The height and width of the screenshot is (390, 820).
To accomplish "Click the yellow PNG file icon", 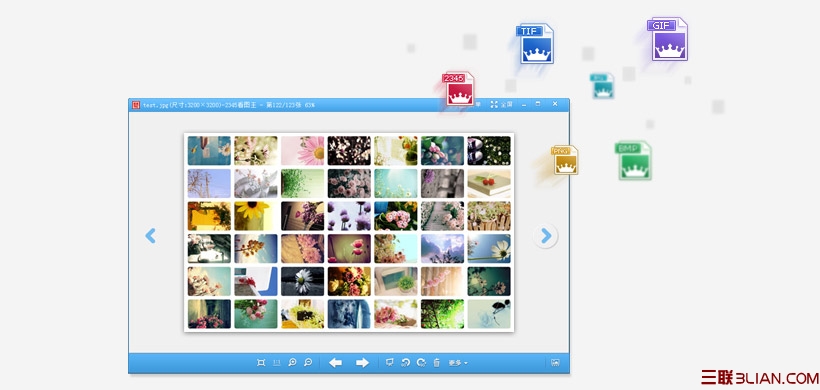I will 565,160.
